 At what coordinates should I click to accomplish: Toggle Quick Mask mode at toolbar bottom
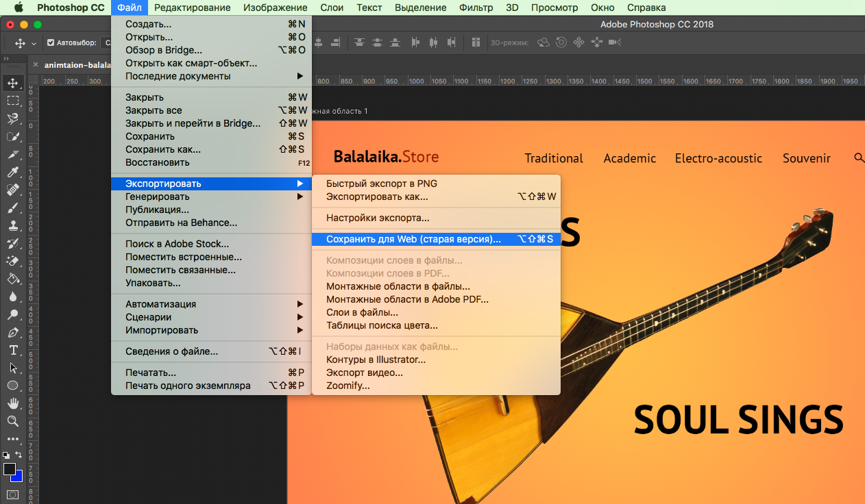click(x=13, y=494)
